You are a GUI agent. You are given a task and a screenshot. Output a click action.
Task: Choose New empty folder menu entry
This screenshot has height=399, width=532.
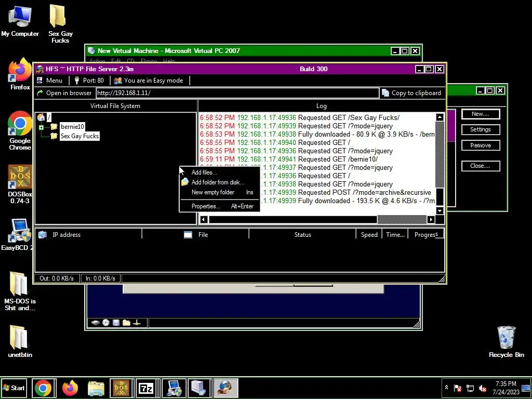[219, 192]
